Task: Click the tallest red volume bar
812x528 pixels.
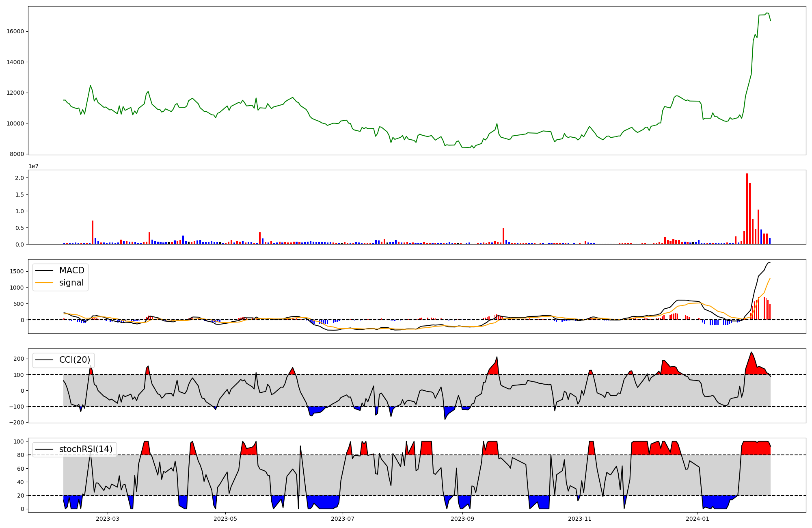Action: [747, 209]
